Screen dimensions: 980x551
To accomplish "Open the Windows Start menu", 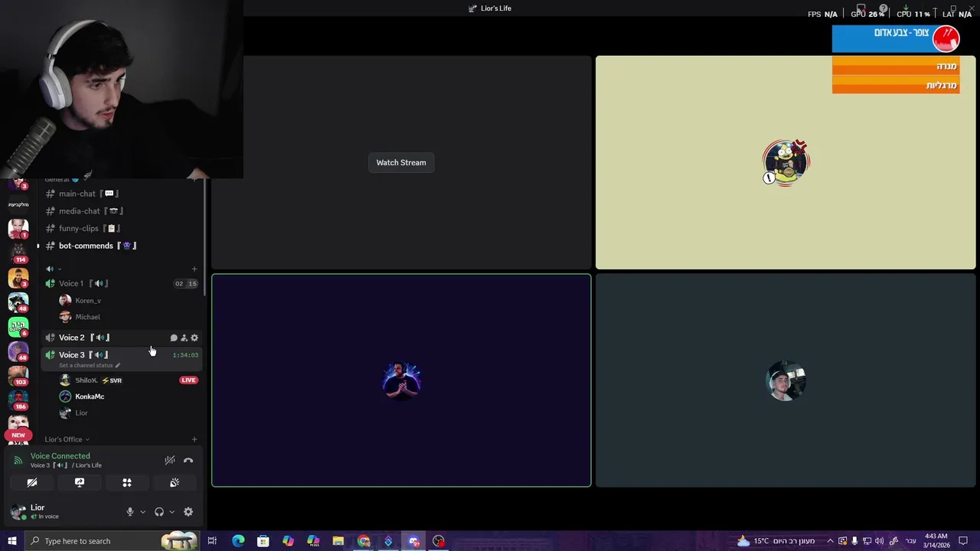I will tap(11, 541).
